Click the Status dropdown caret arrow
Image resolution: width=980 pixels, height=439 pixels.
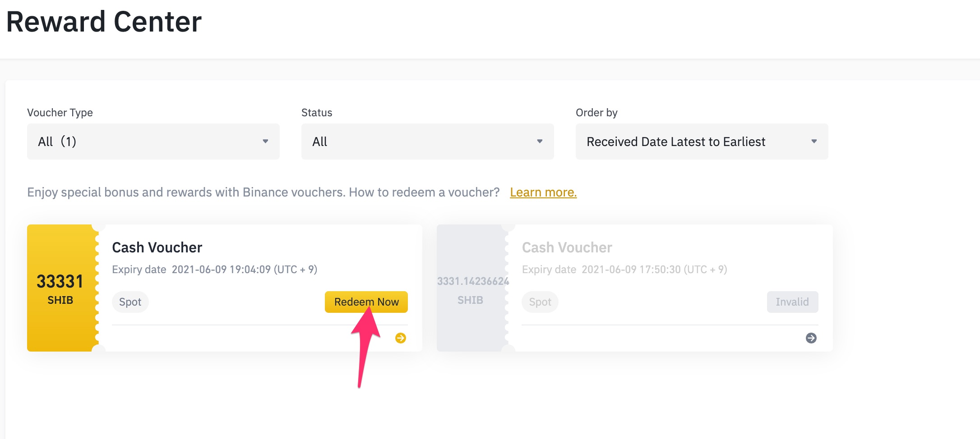click(x=540, y=142)
